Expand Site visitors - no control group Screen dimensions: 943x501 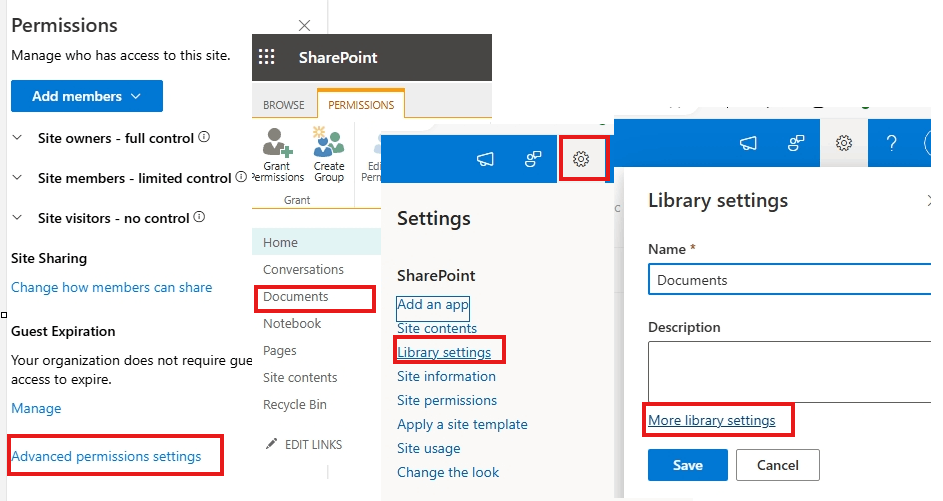tap(17, 218)
